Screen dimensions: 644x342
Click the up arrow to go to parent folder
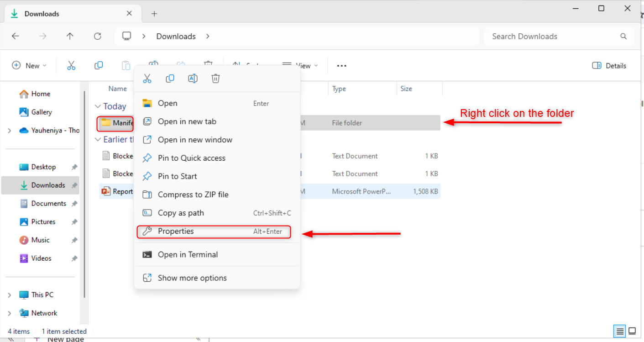pyautogui.click(x=70, y=36)
